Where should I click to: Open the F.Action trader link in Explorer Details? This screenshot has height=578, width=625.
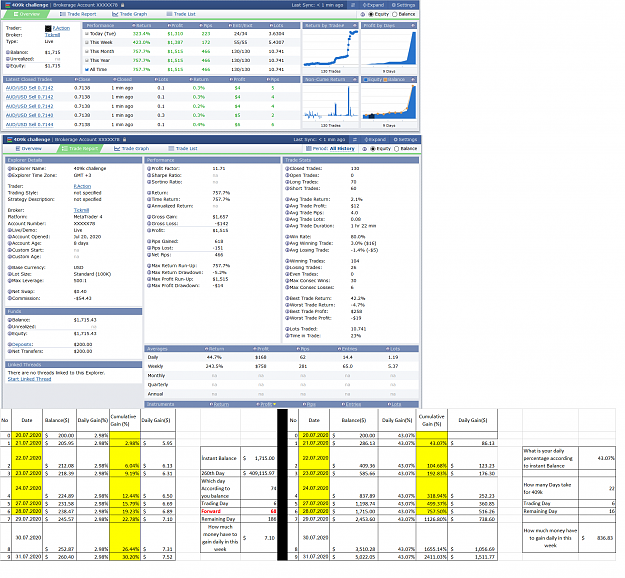click(x=82, y=186)
